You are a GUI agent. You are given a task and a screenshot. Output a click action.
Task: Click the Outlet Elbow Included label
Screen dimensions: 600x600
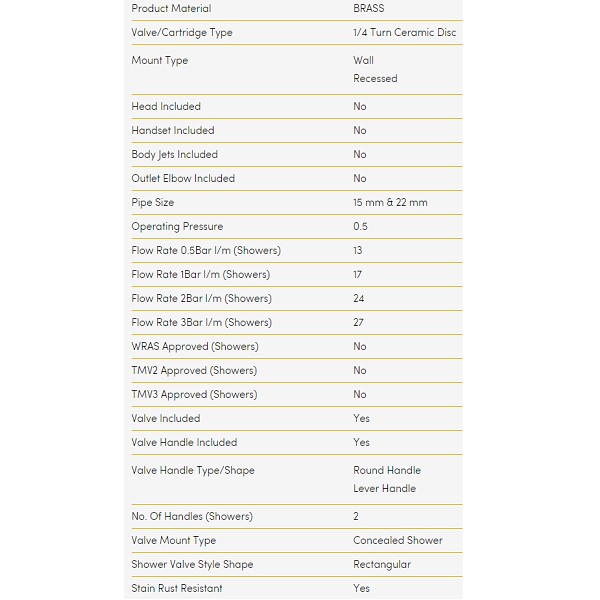[x=183, y=178]
